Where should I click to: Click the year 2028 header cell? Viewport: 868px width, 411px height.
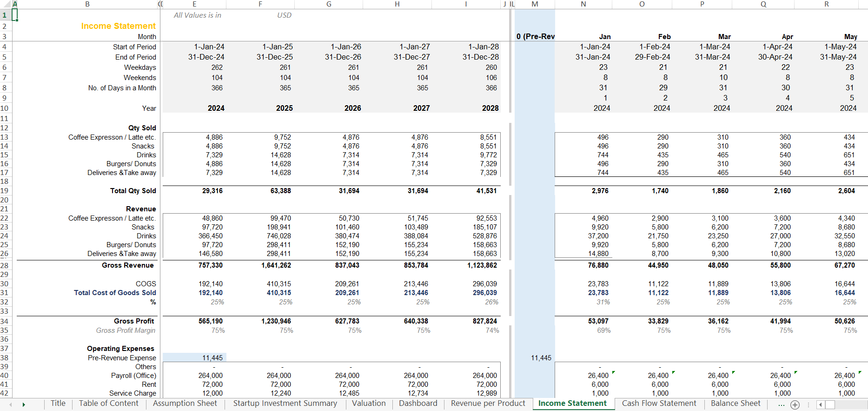490,108
